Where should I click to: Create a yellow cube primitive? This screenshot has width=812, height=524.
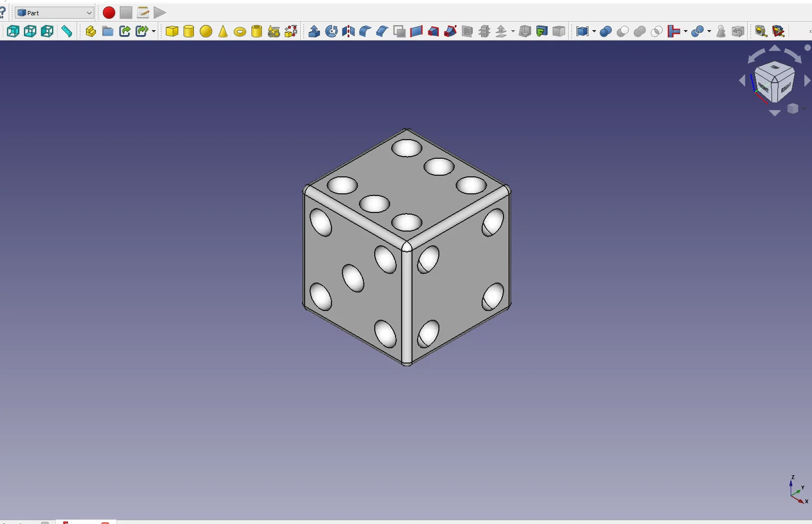(171, 31)
